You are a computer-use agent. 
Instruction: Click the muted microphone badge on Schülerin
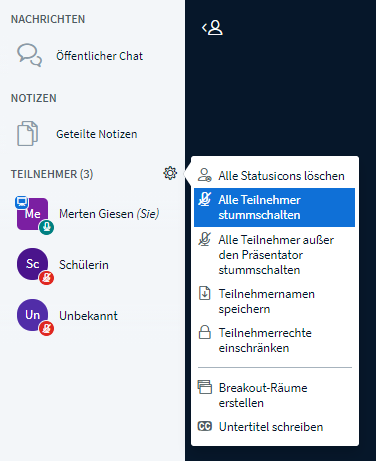click(47, 278)
